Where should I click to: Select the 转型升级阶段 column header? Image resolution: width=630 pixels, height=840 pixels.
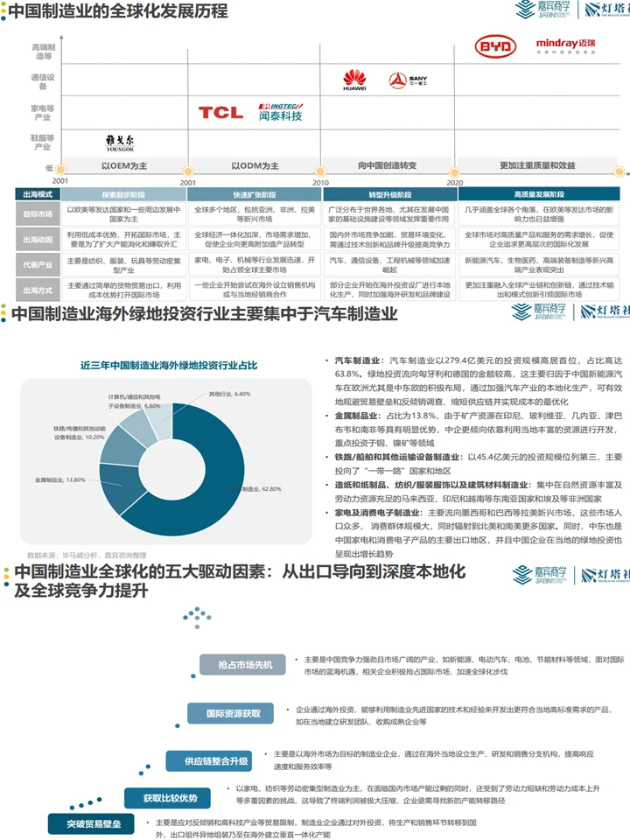coord(390,194)
